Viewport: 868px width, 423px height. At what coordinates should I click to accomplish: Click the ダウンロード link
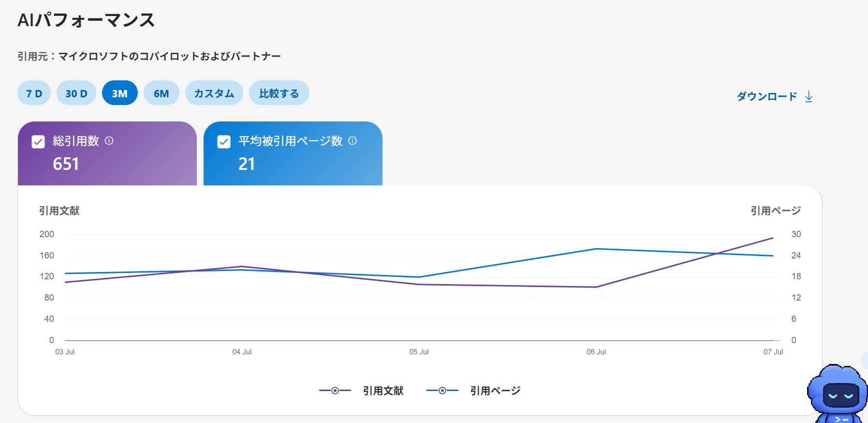coord(766,96)
